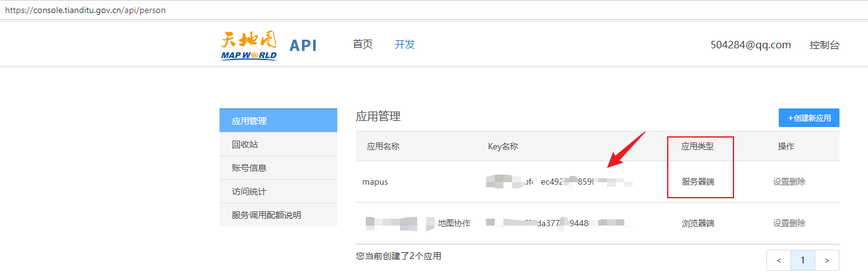Click 设置 for the 浏览器端 application
The height and width of the screenshot is (277, 868).
[781, 223]
